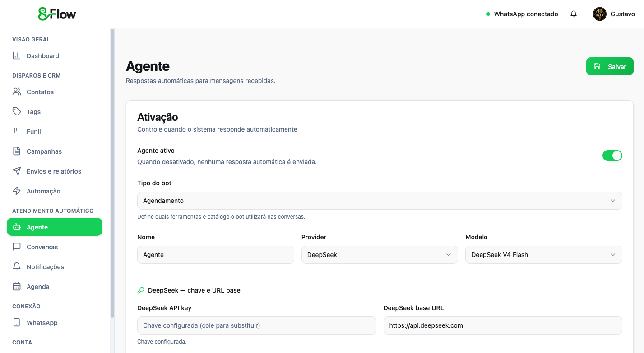Click the Campanhas document icon

click(17, 151)
